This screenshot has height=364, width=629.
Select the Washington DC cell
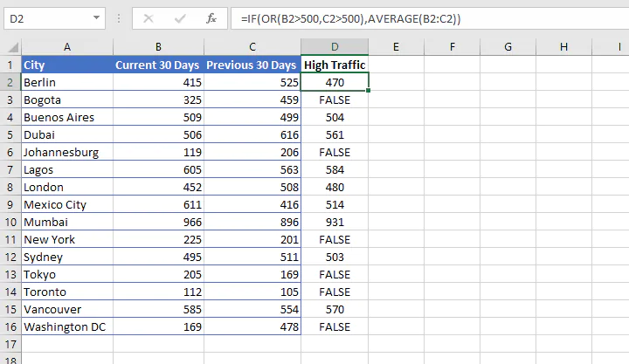click(x=67, y=326)
